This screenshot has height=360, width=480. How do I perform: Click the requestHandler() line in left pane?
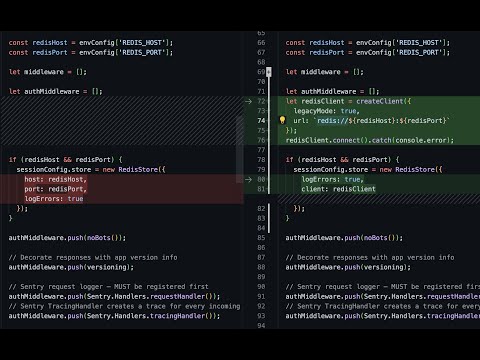114,296
